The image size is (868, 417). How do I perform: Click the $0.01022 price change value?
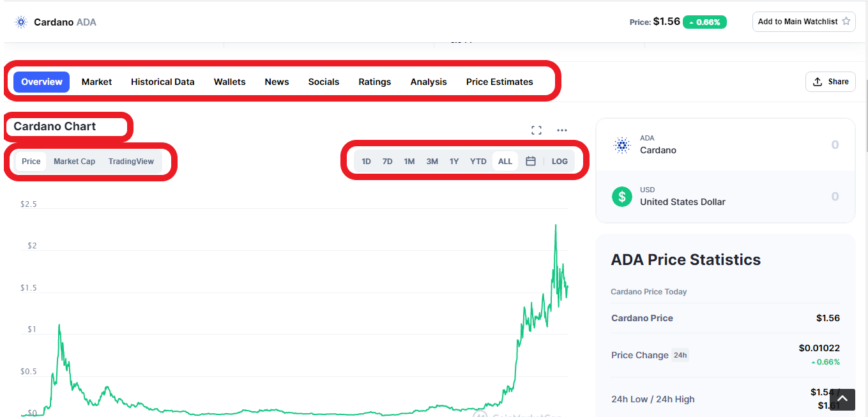click(x=819, y=348)
